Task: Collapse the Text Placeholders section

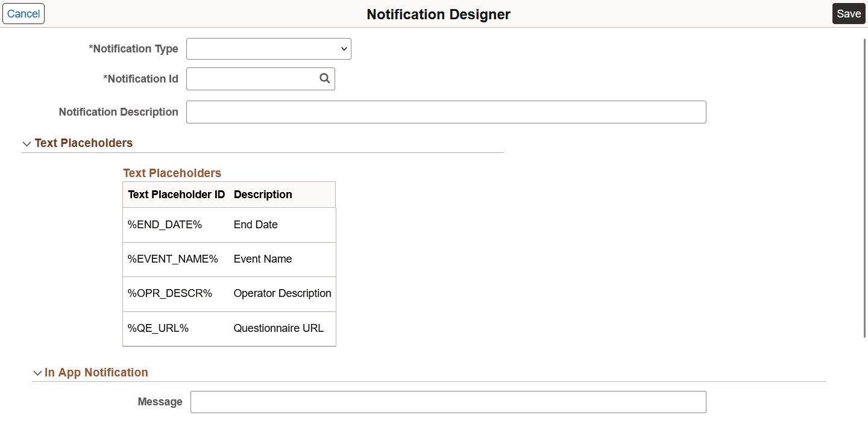Action: pos(27,143)
